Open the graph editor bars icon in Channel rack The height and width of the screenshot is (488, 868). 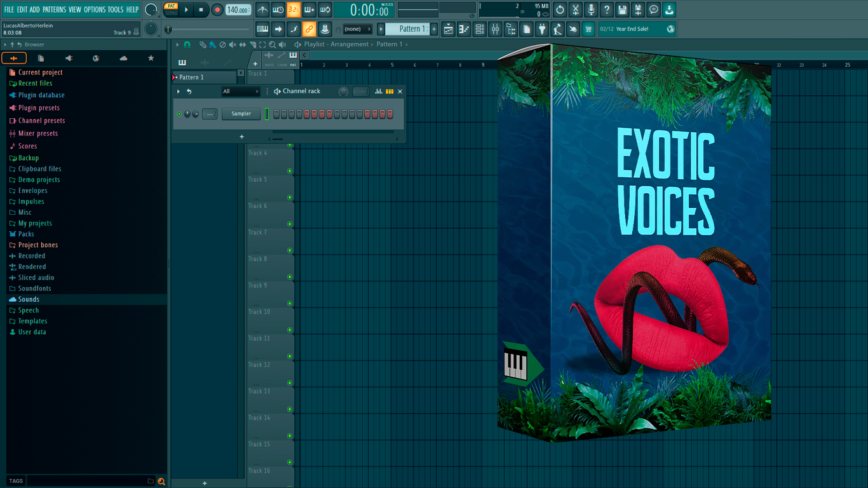(x=379, y=91)
